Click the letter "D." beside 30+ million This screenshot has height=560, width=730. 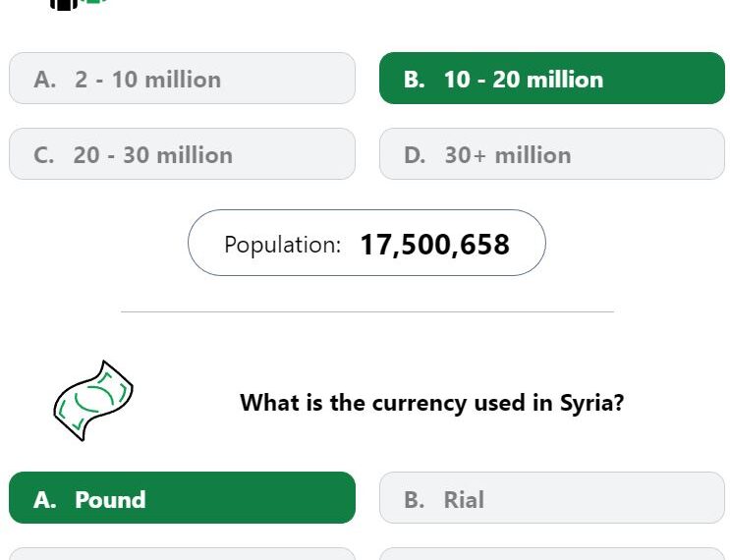pos(415,155)
